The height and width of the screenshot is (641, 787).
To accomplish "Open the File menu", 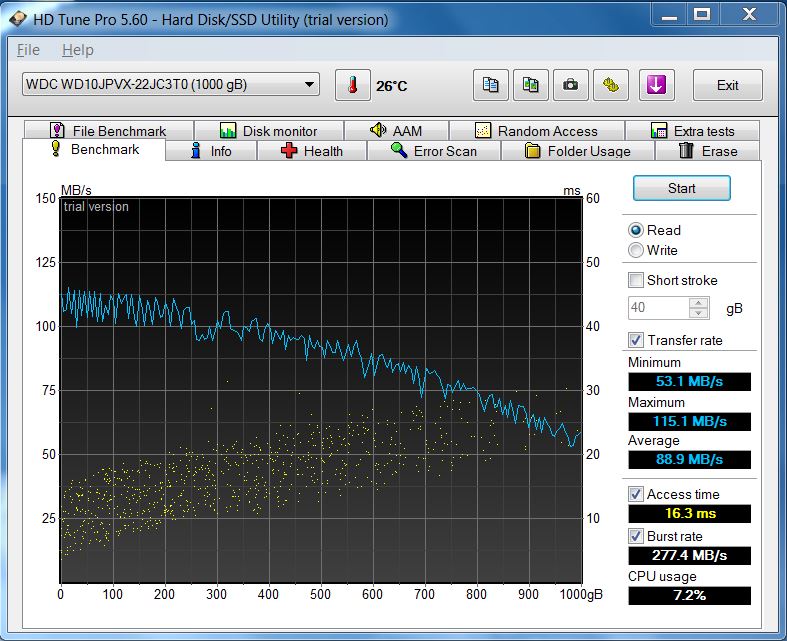I will pyautogui.click(x=28, y=50).
